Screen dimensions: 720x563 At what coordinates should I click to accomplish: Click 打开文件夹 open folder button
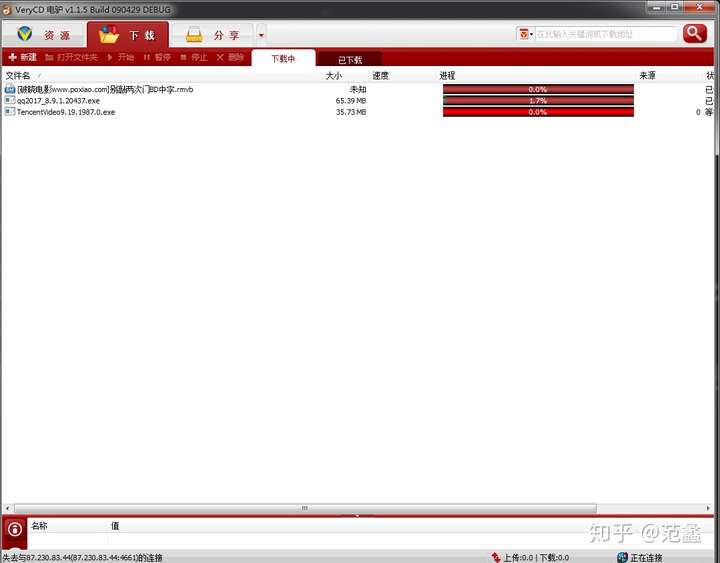pyautogui.click(x=71, y=57)
